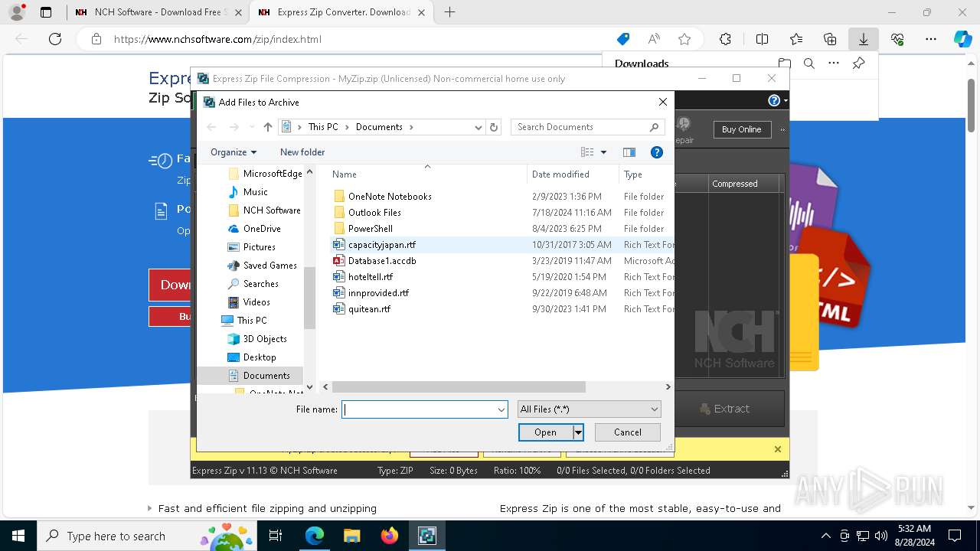Image resolution: width=980 pixels, height=551 pixels.
Task: Open browser Downloads toolbar icon
Action: tap(863, 39)
